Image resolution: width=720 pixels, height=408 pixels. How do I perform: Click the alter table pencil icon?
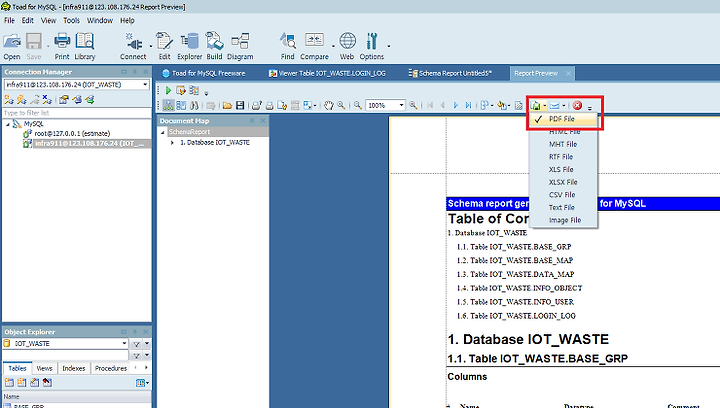pos(34,382)
